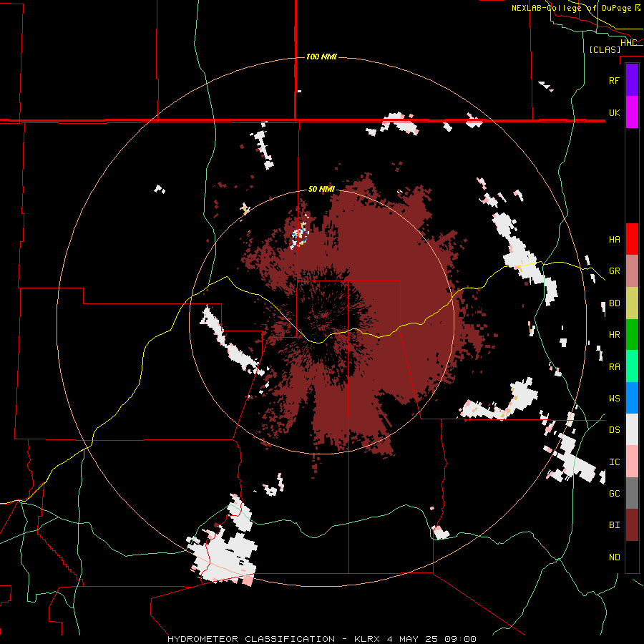Pick the dark green HR legend swatch
Viewport: 644px width, 644px height.
632,335
